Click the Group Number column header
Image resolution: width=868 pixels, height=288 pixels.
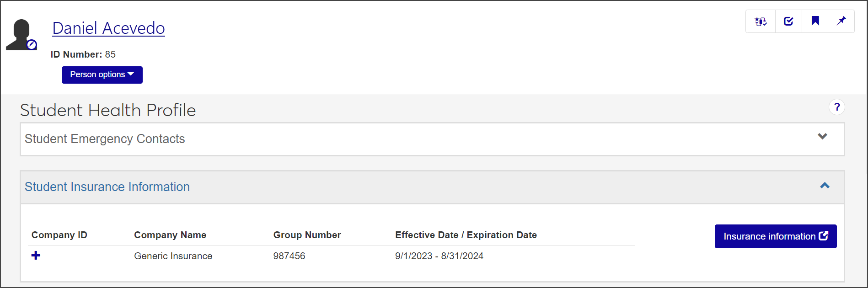coord(307,235)
